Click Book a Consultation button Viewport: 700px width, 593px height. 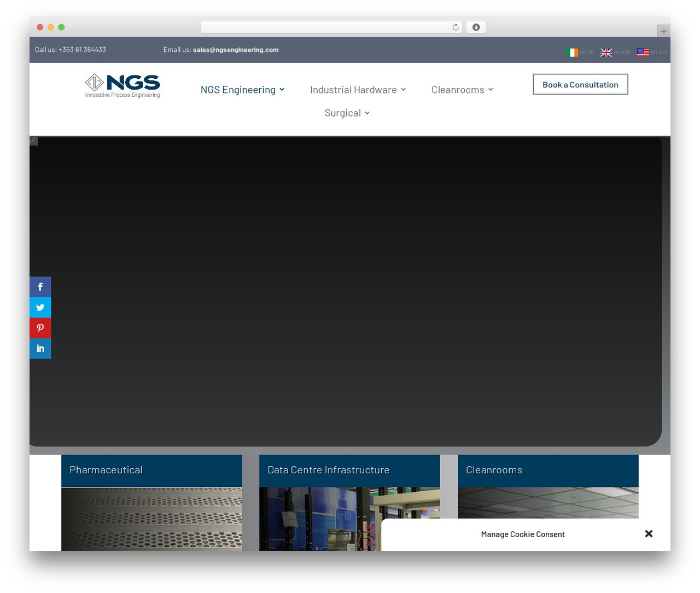(x=580, y=84)
